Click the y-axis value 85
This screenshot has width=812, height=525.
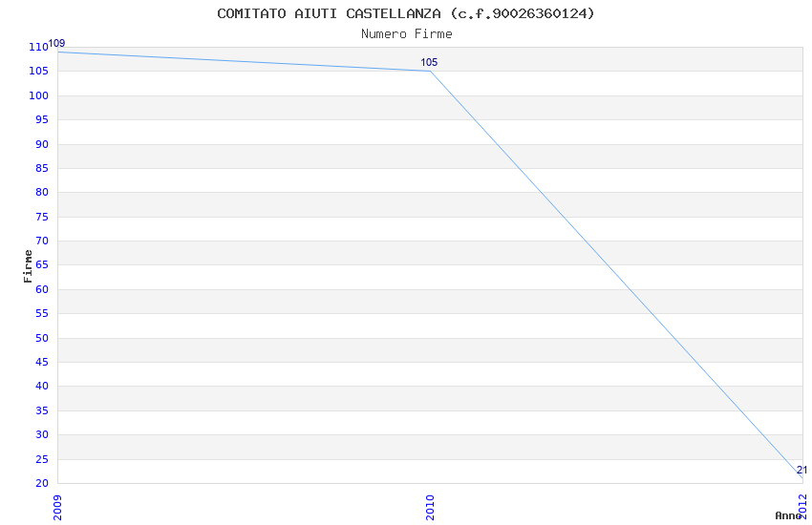(x=41, y=168)
